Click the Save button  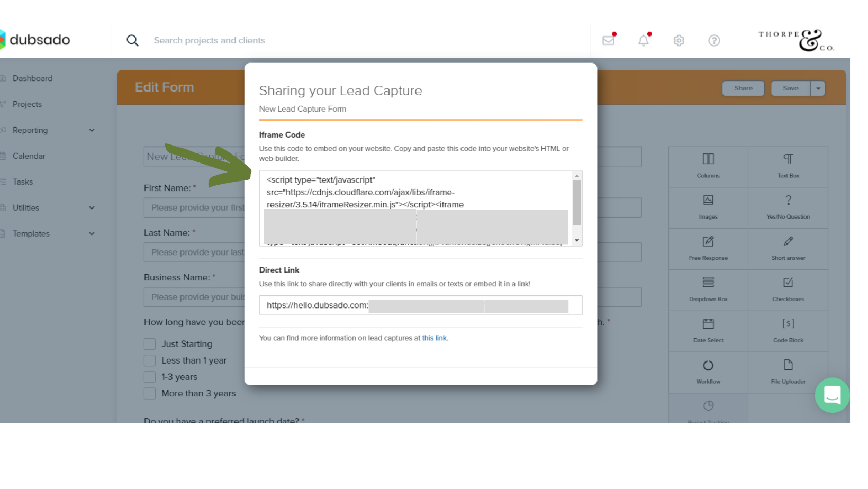click(791, 88)
